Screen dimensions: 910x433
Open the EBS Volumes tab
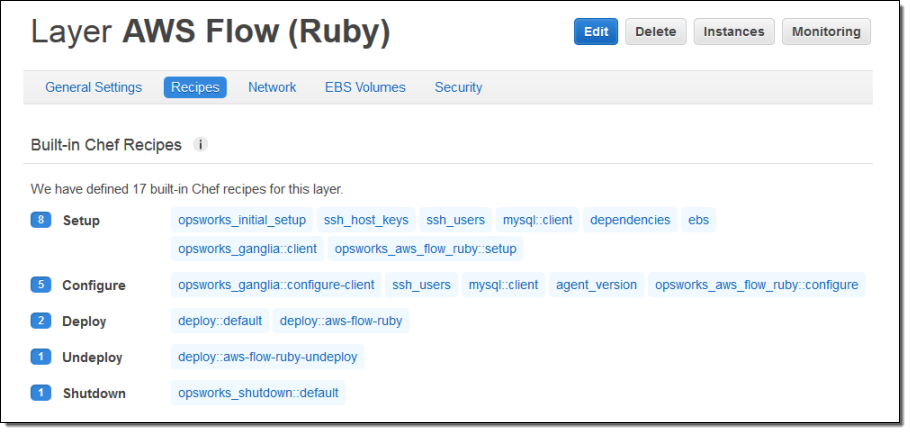[x=365, y=88]
